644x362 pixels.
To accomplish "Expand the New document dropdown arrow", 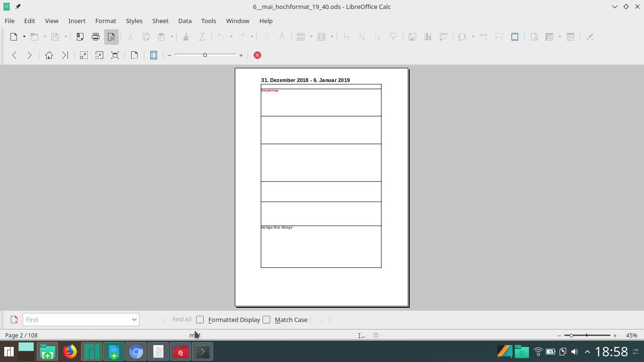I will coord(24,37).
